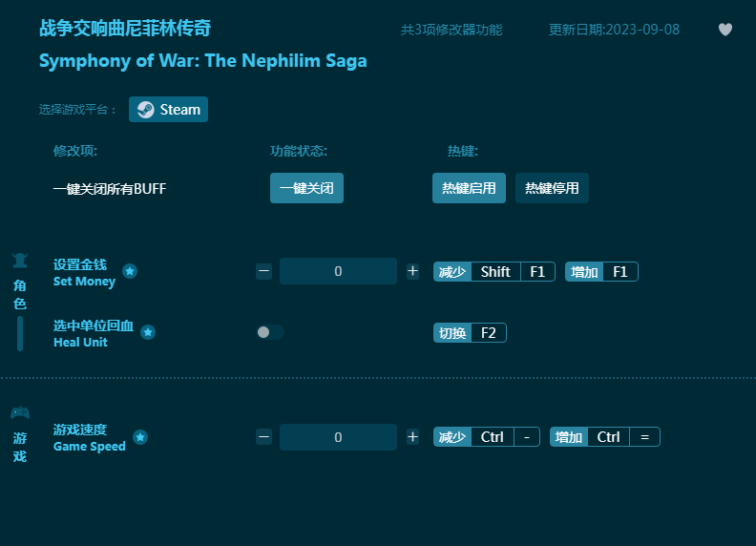Click the star icon beside Set Money
Image resolution: width=756 pixels, height=546 pixels.
pyautogui.click(x=130, y=271)
